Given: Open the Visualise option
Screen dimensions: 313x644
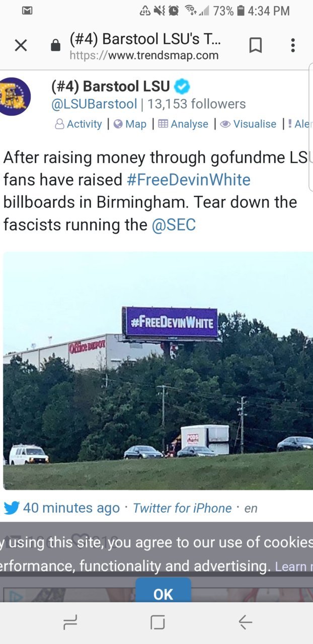Looking at the screenshot, I should 249,124.
